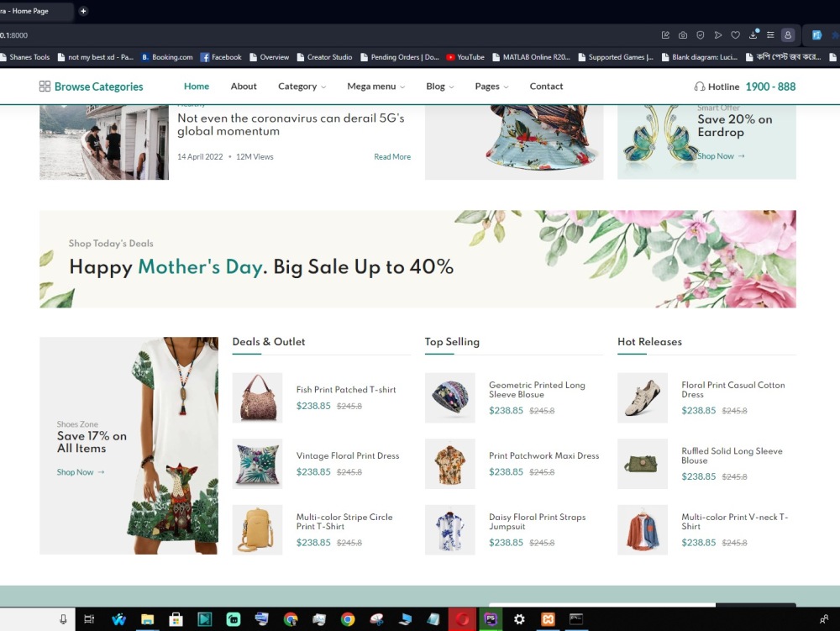840x631 pixels.
Task: Click Shop Now on the Eardrop offer
Action: point(721,156)
